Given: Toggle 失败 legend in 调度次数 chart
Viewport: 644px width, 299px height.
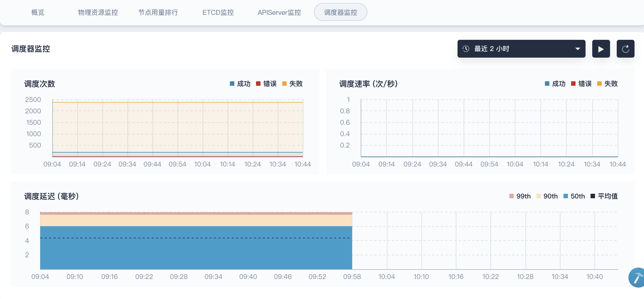Looking at the screenshot, I should [292, 84].
